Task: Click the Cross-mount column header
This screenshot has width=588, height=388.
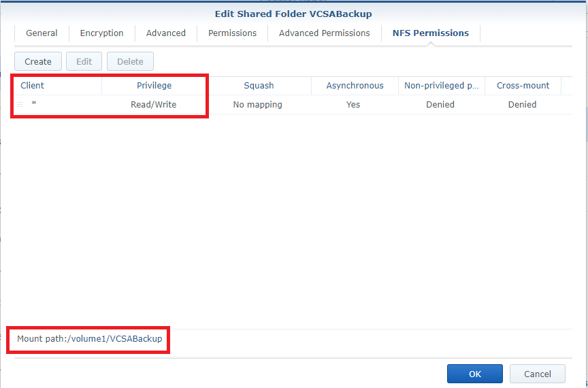Action: (x=523, y=86)
